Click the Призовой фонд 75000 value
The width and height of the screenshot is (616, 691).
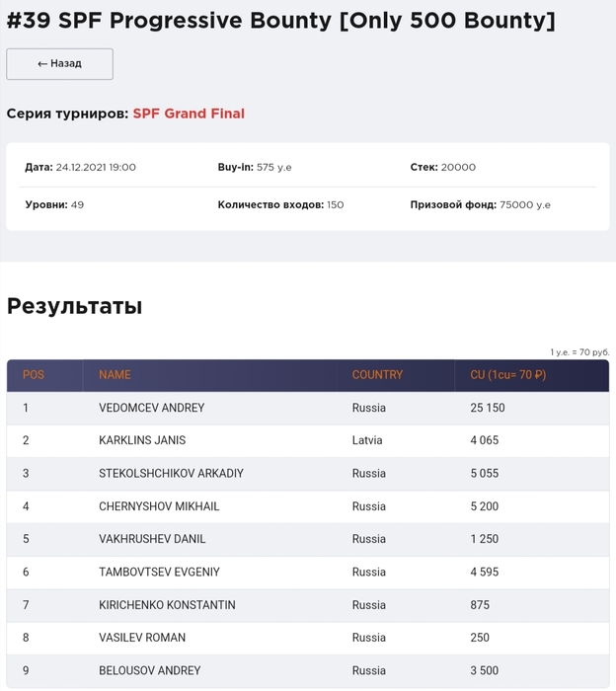(x=525, y=205)
